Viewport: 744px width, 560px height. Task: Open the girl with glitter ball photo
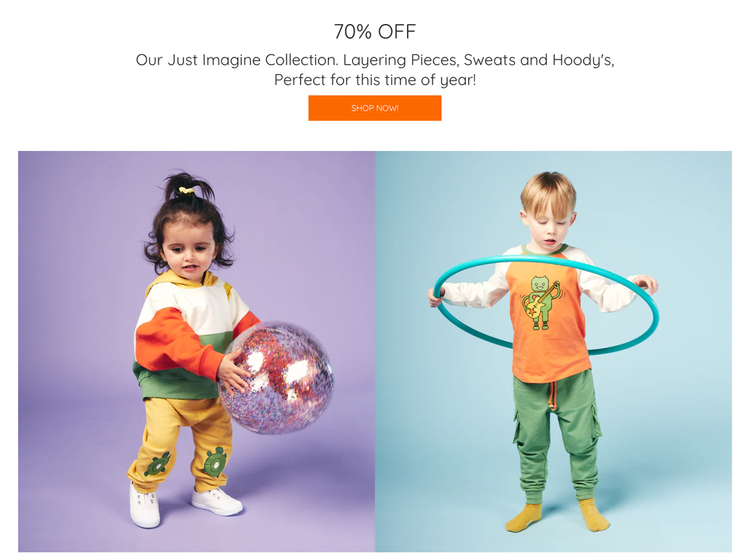click(197, 351)
